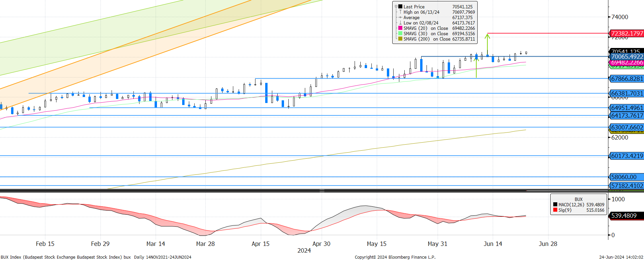
Task: Click the 2024 year label on the axis
Action: [304, 251]
